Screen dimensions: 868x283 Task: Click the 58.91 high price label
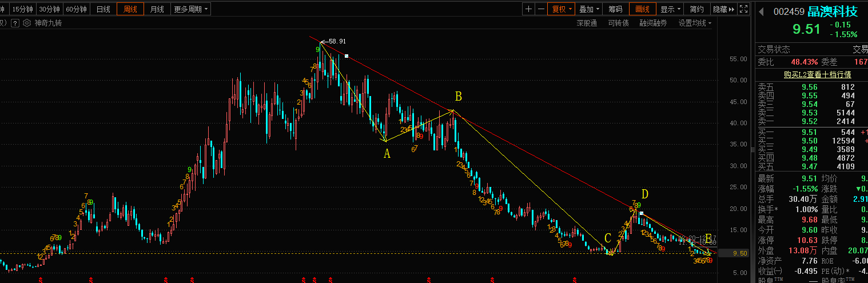[x=338, y=41]
